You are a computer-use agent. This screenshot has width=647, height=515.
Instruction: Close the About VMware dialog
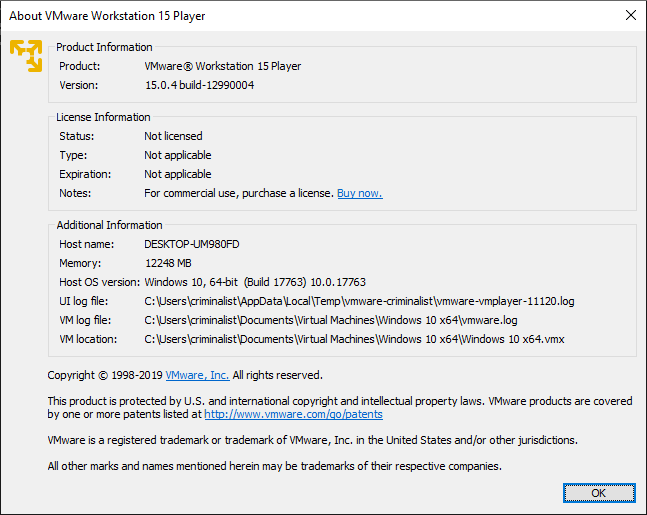coord(629,15)
